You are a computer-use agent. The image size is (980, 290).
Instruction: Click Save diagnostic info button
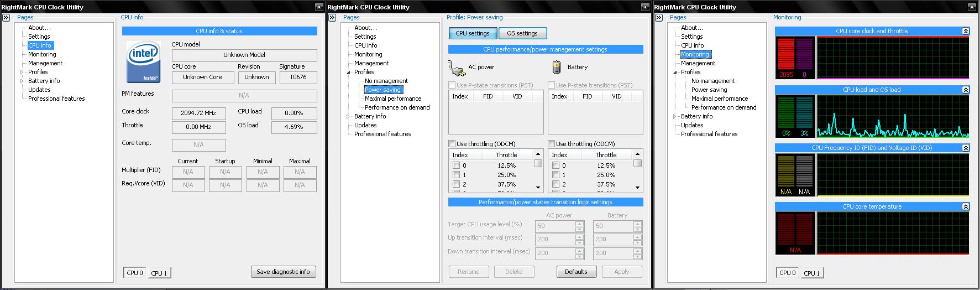click(x=284, y=272)
